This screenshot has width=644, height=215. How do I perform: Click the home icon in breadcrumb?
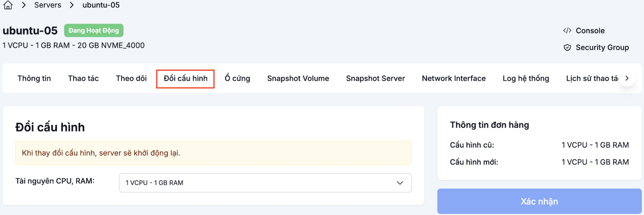point(8,5)
